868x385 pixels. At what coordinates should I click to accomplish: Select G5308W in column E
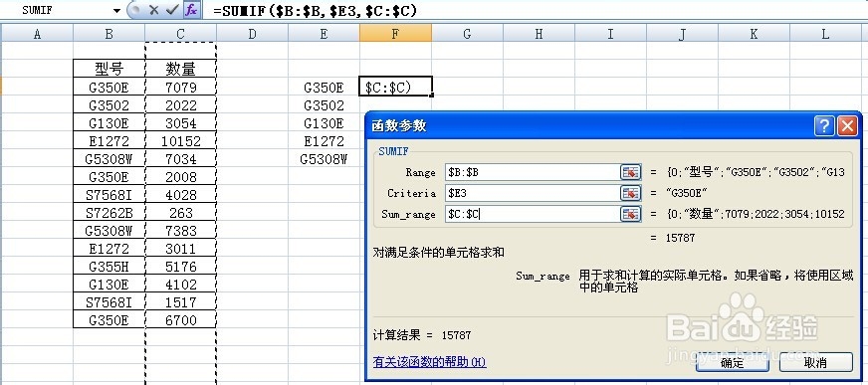[x=324, y=159]
